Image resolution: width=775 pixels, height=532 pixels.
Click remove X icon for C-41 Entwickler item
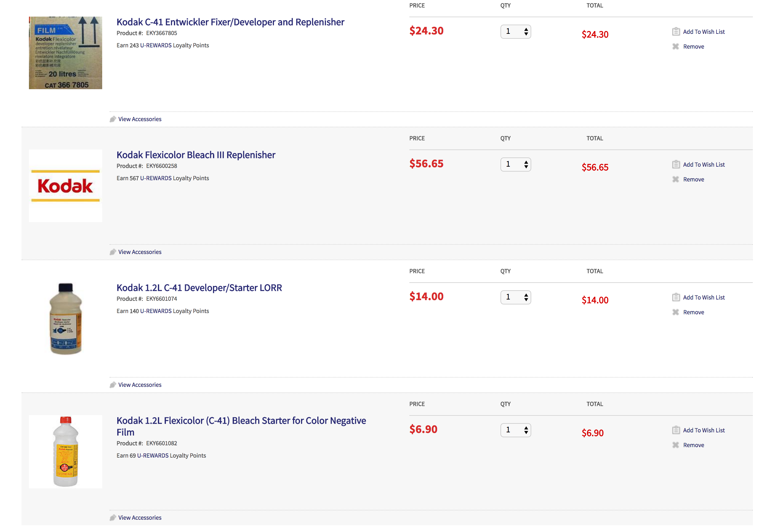[675, 47]
